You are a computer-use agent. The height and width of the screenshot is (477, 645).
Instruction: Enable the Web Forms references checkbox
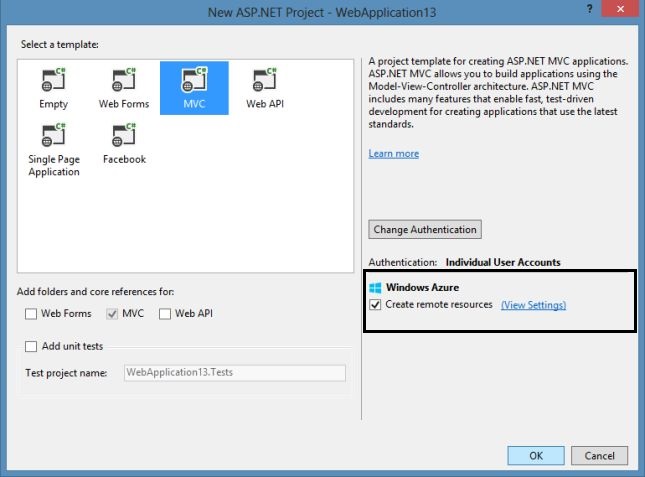click(x=31, y=314)
